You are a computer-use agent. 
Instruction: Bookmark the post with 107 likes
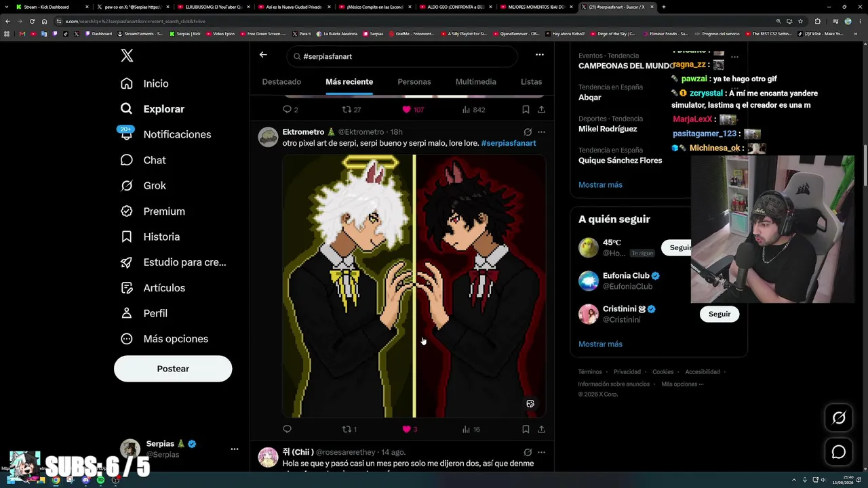click(526, 109)
